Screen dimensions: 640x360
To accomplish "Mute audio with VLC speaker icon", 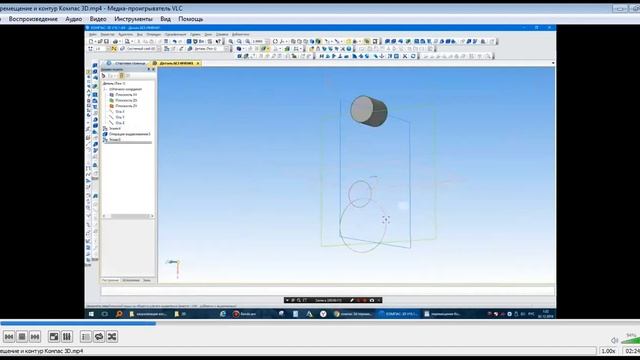I will 614,340.
